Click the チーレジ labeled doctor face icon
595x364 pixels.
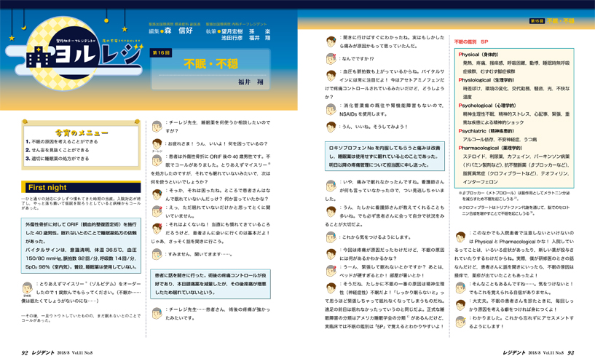tap(156, 144)
